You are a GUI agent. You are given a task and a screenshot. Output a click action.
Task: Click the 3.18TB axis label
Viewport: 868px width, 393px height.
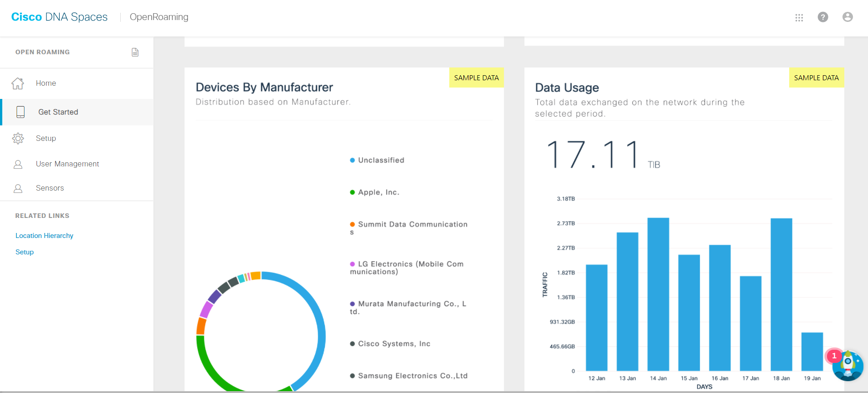(566, 199)
